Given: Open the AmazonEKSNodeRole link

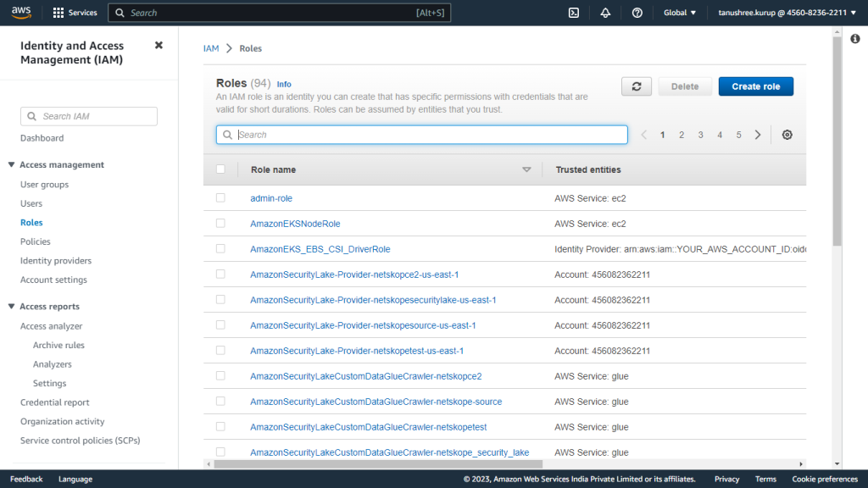Looking at the screenshot, I should [x=295, y=224].
